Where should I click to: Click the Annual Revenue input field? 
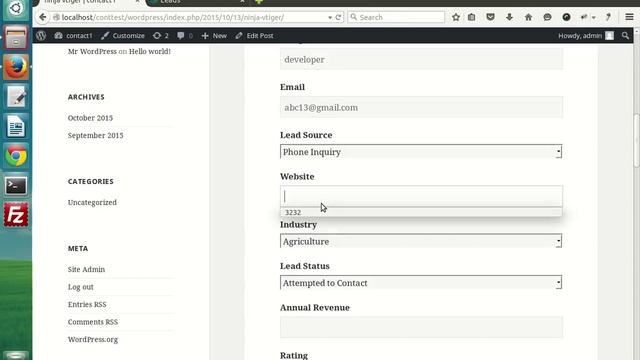[421, 327]
